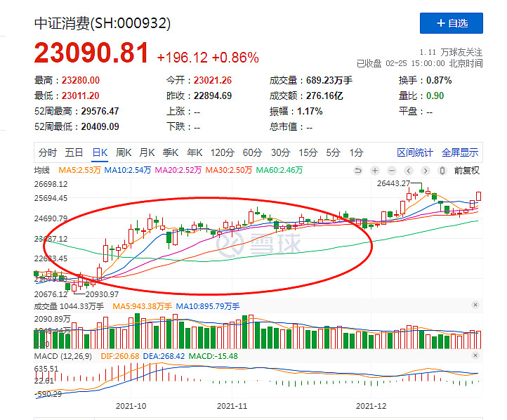Select the 1分 interval tab
The height and width of the screenshot is (420, 507).
click(356, 152)
